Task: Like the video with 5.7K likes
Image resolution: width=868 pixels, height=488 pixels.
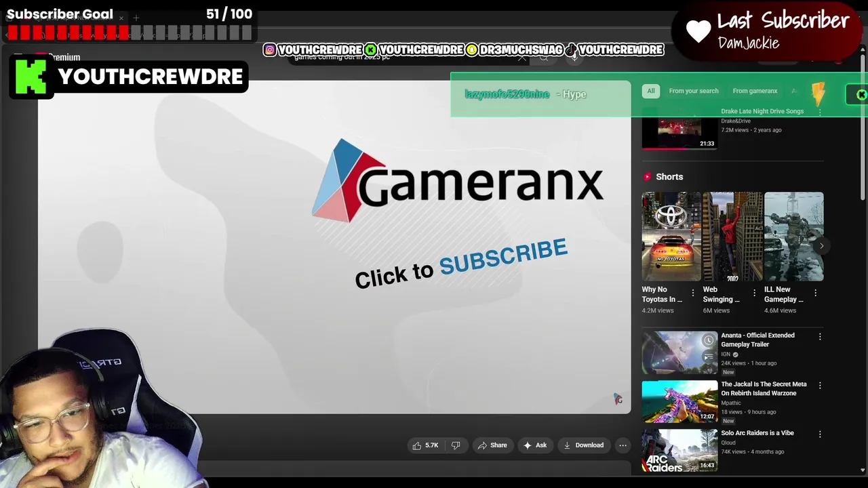Action: (x=425, y=445)
